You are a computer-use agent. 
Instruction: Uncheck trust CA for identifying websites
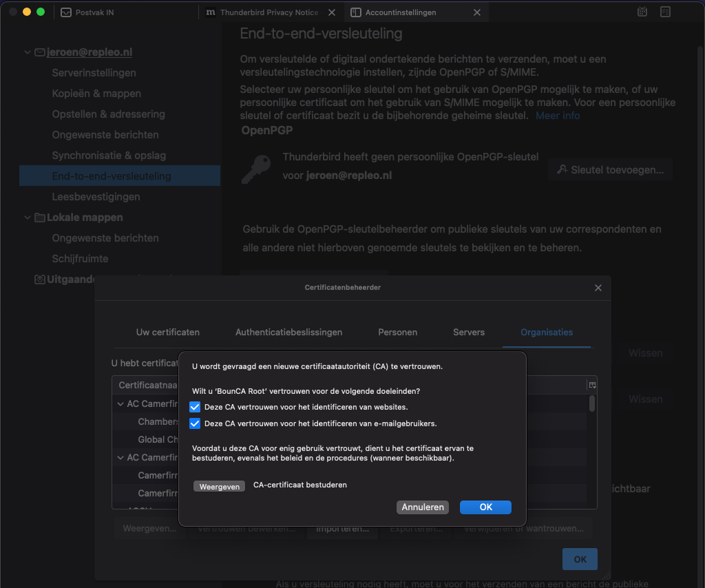click(x=195, y=408)
